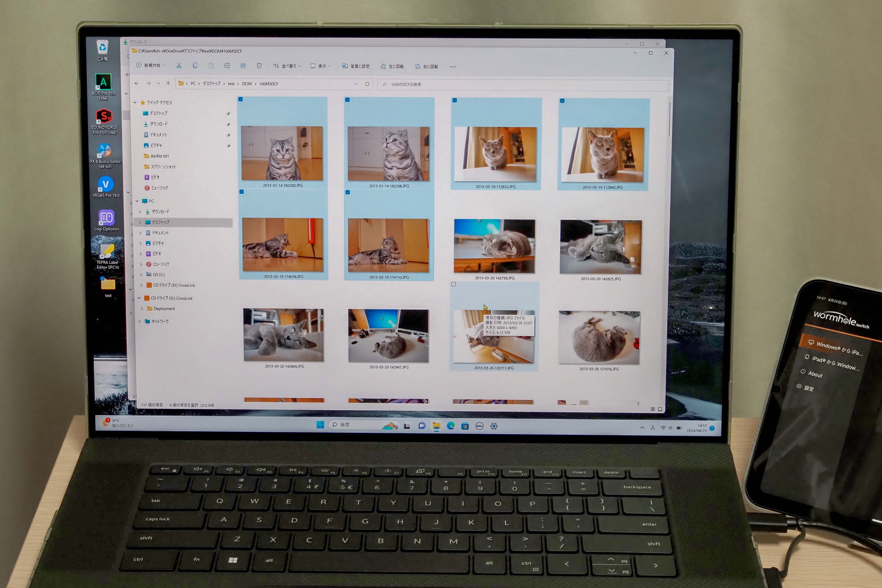Expand the OS (C:) drive in sidebar
Image resolution: width=882 pixels, height=588 pixels.
point(141,274)
